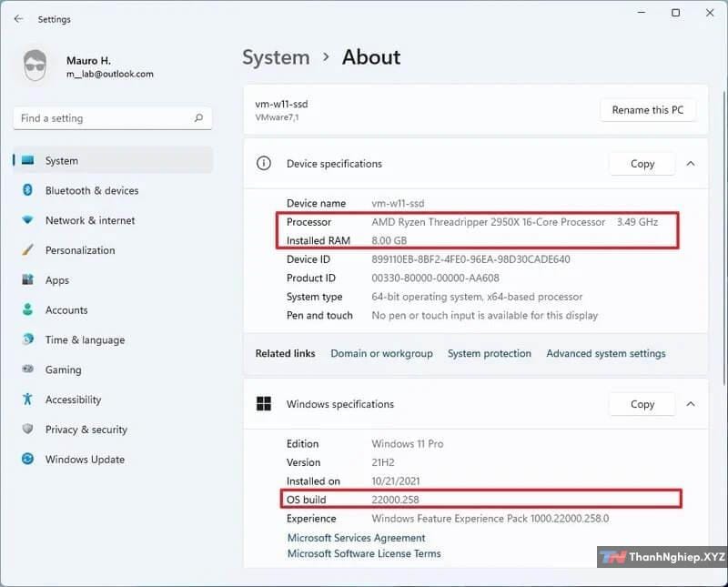Screen dimensions: 728x587
Task: Click the Windows Update refresh icon
Action: [28, 459]
